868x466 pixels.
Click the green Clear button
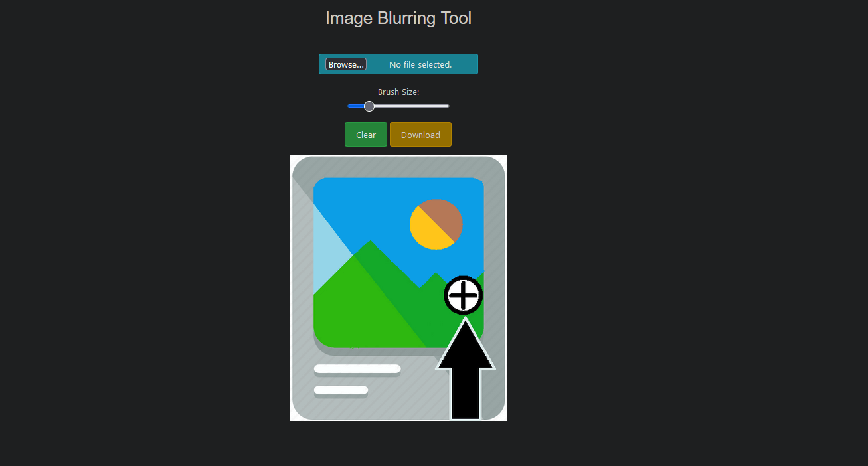(366, 135)
